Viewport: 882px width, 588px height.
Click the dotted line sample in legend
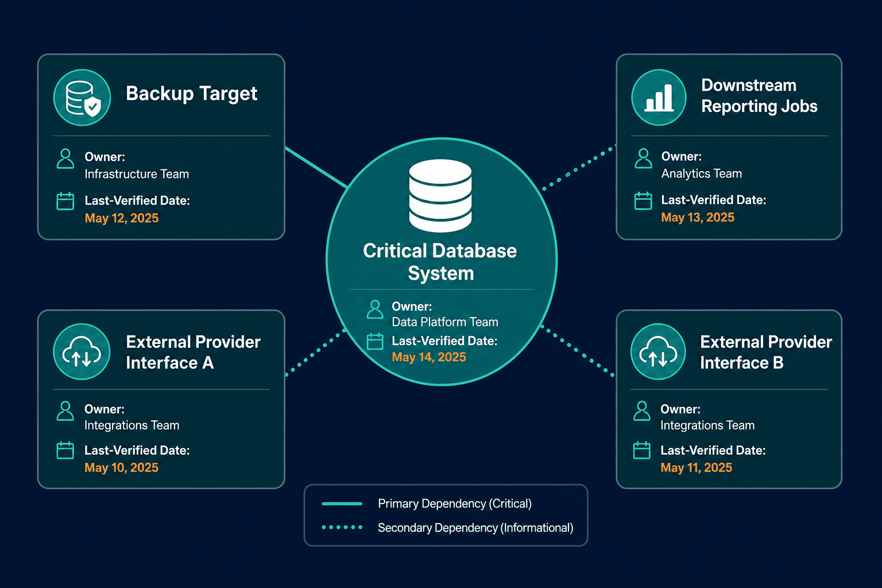tap(342, 527)
